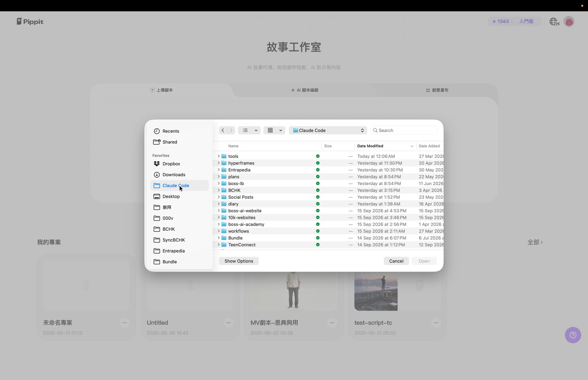Click the Search field in dialog
The height and width of the screenshot is (380, 588).
click(404, 130)
